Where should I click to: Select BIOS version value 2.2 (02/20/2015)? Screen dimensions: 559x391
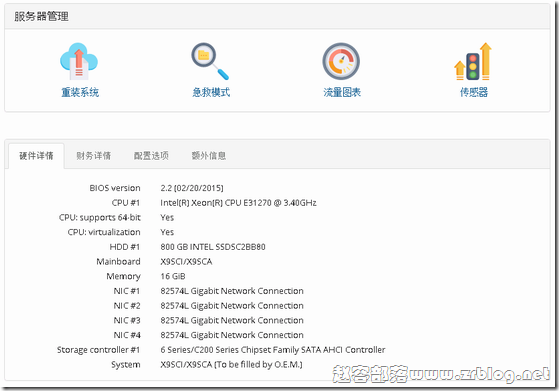pos(192,188)
